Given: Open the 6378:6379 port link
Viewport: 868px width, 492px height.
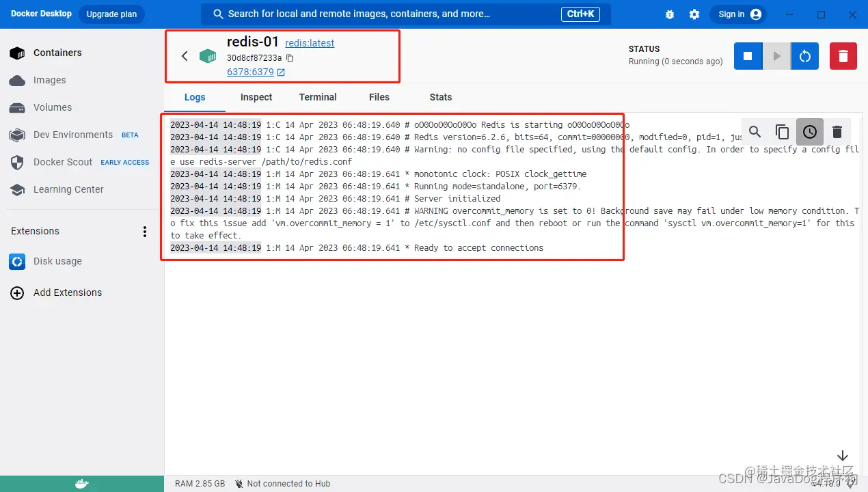Looking at the screenshot, I should point(250,72).
